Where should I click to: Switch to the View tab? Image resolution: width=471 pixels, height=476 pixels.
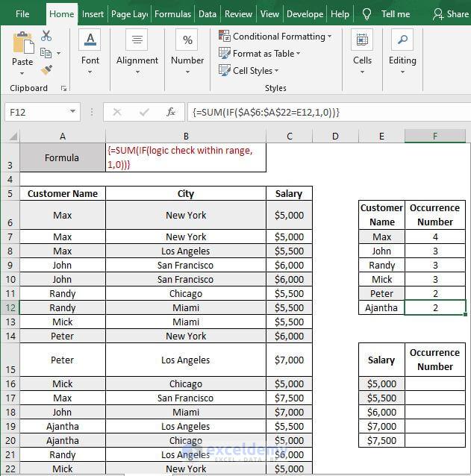269,14
